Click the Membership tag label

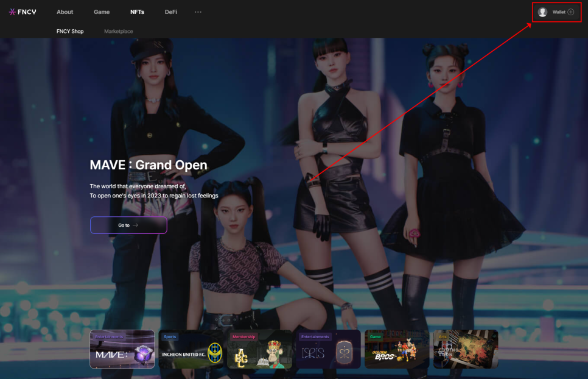[243, 336]
